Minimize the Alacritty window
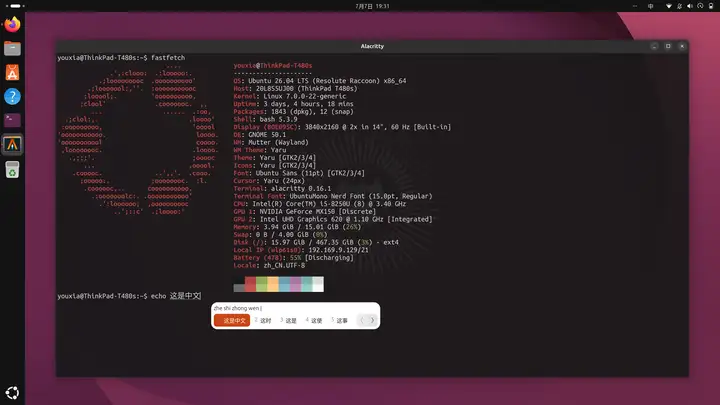Image resolution: width=720 pixels, height=405 pixels. tap(654, 46)
